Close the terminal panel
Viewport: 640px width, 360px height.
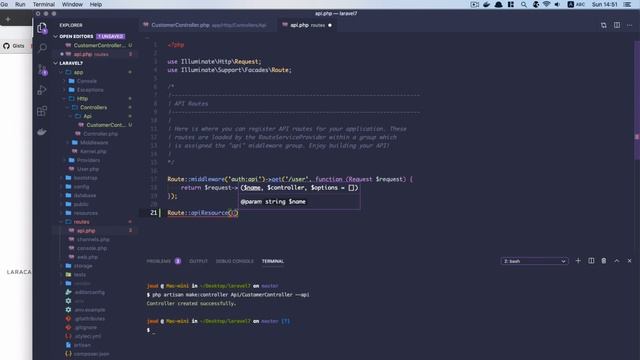point(629,261)
